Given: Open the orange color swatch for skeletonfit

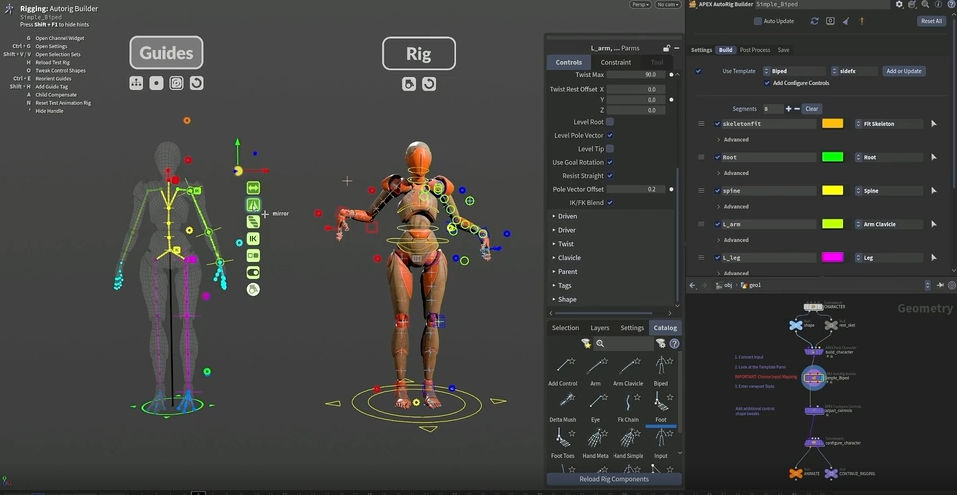Looking at the screenshot, I should (832, 124).
